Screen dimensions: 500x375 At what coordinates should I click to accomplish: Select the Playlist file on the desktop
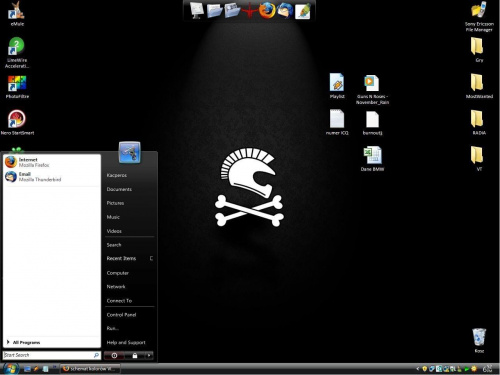pyautogui.click(x=337, y=86)
